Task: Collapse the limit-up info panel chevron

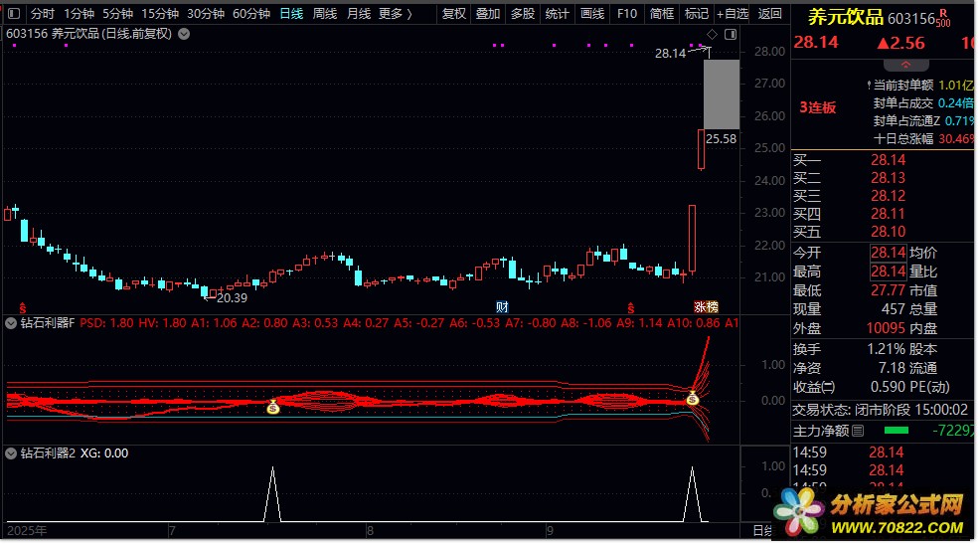Action: pyautogui.click(x=878, y=66)
